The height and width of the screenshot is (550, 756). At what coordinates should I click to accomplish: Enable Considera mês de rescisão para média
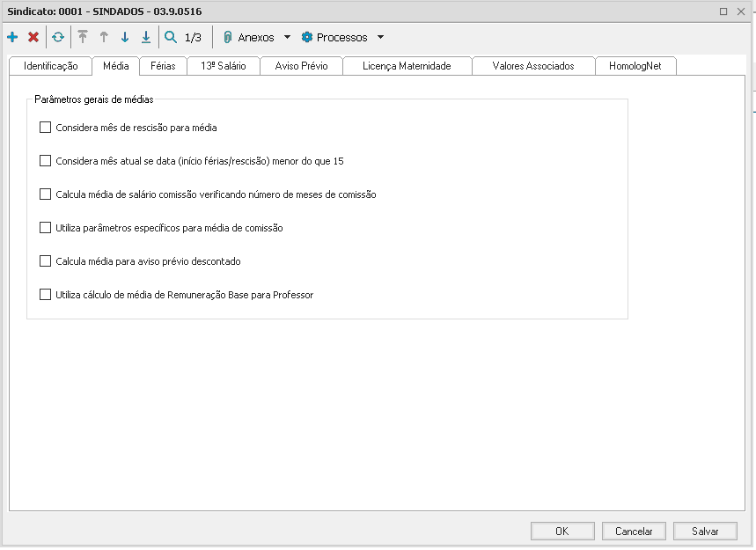45,128
